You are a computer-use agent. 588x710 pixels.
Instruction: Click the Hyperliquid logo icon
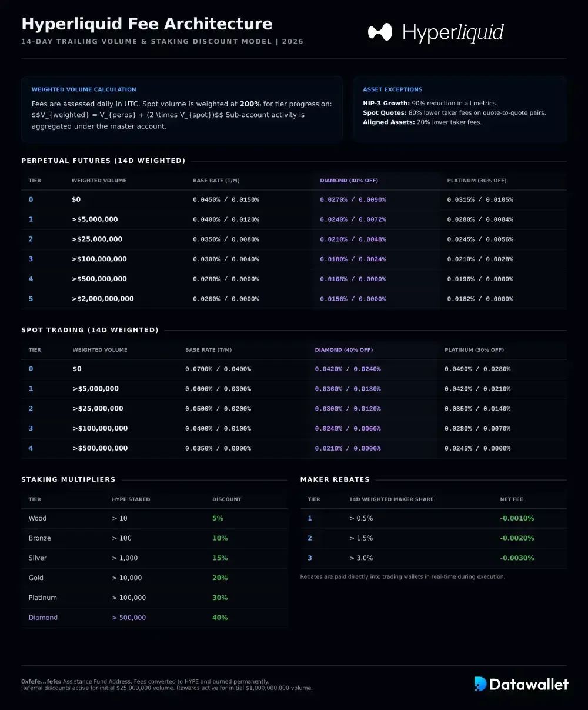(x=380, y=32)
